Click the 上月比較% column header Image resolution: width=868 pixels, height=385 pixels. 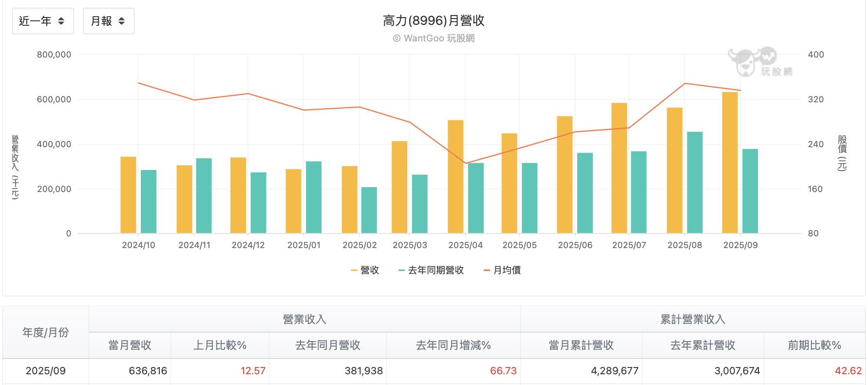(x=220, y=346)
